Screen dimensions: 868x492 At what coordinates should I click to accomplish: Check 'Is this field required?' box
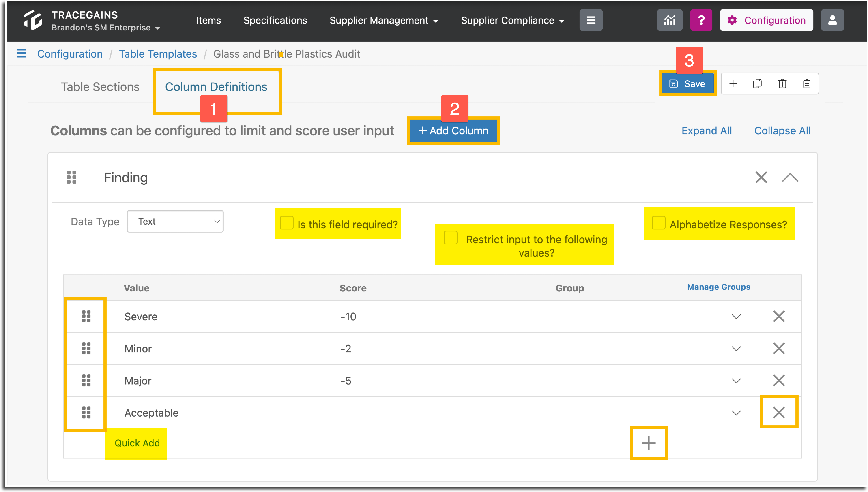[287, 223]
